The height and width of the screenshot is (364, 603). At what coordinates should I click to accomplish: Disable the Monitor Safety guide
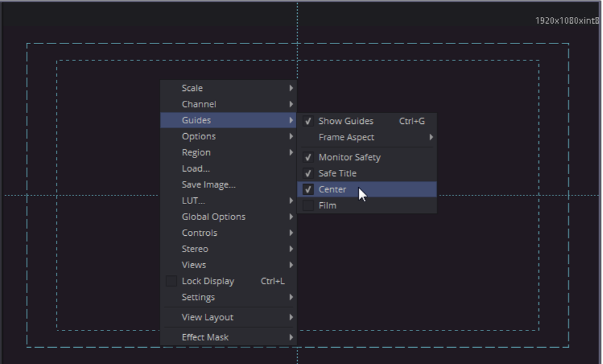coord(308,157)
